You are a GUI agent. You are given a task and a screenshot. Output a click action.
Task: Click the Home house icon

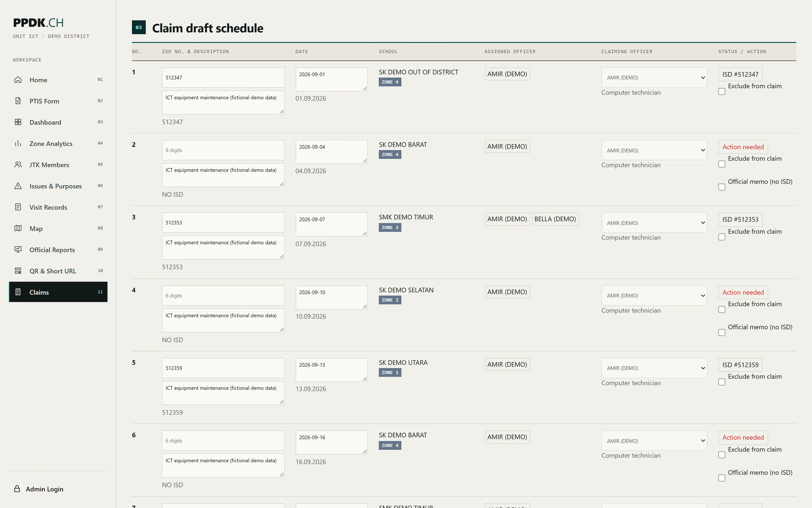18,80
